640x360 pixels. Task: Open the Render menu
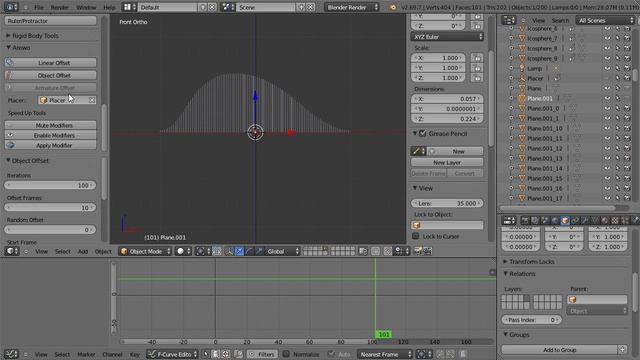(x=60, y=7)
